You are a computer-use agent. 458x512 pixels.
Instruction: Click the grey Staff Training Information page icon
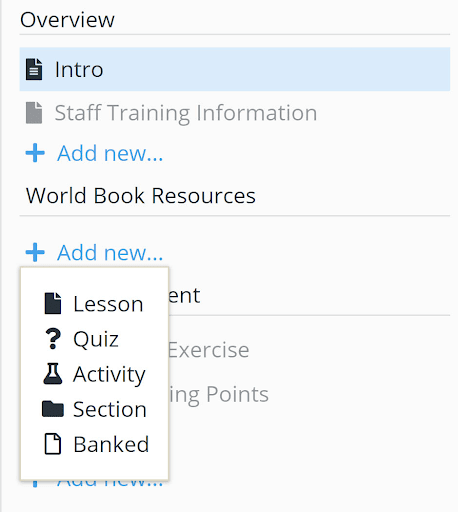pos(34,113)
